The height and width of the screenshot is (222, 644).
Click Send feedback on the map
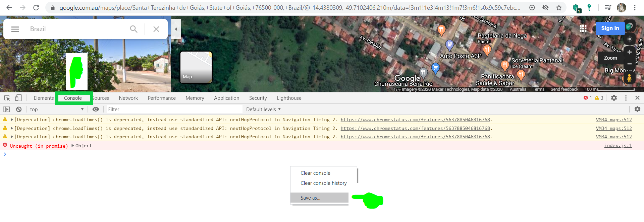tap(564, 89)
